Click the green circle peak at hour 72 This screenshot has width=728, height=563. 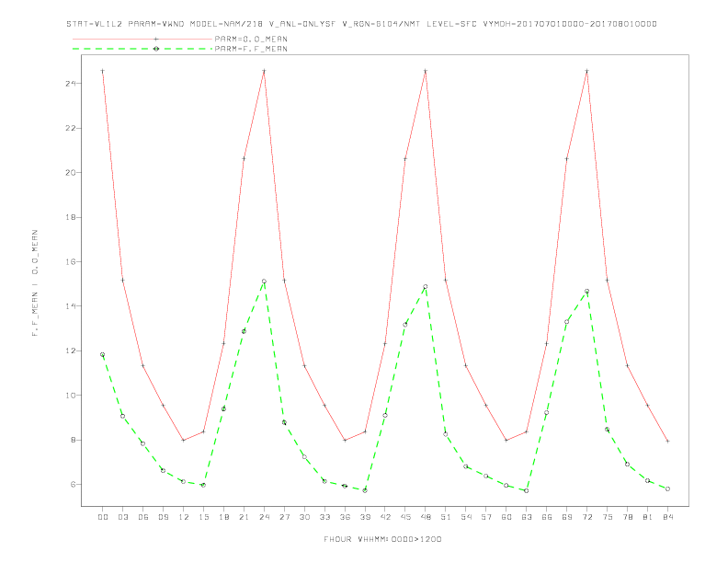586,292
